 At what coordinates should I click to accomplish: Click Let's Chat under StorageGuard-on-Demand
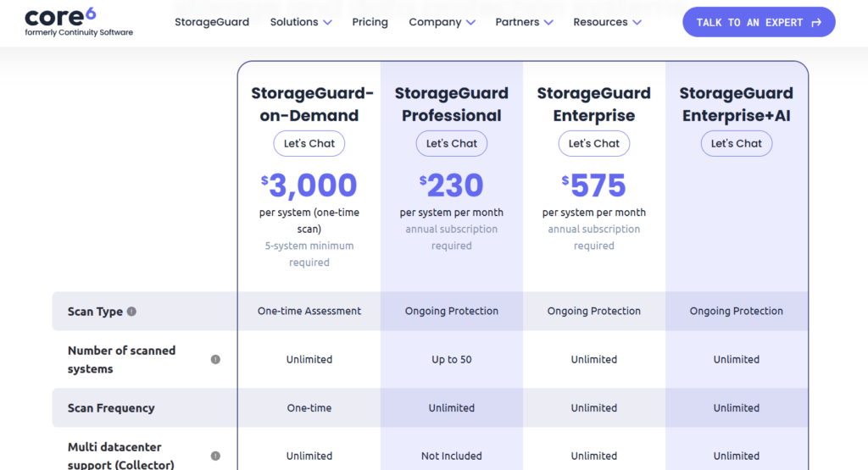[x=309, y=143]
